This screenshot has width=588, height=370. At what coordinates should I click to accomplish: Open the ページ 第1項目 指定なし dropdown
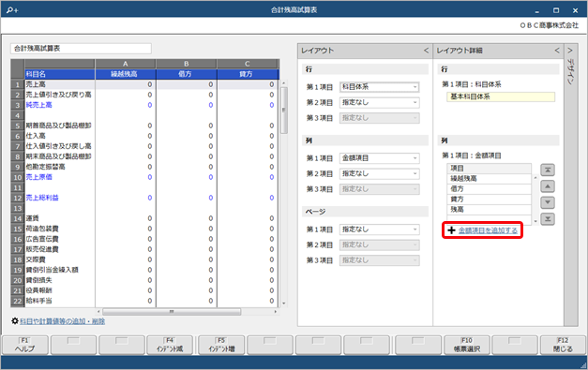point(380,229)
